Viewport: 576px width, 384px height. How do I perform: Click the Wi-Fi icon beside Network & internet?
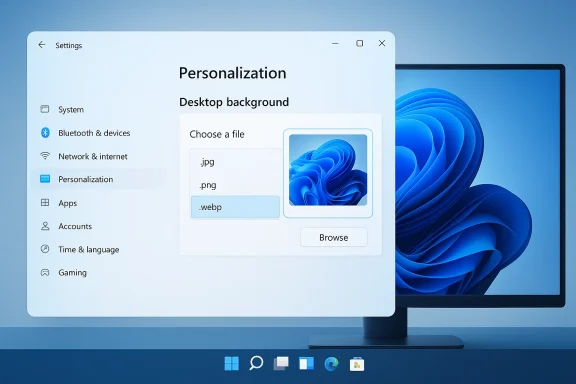point(45,156)
